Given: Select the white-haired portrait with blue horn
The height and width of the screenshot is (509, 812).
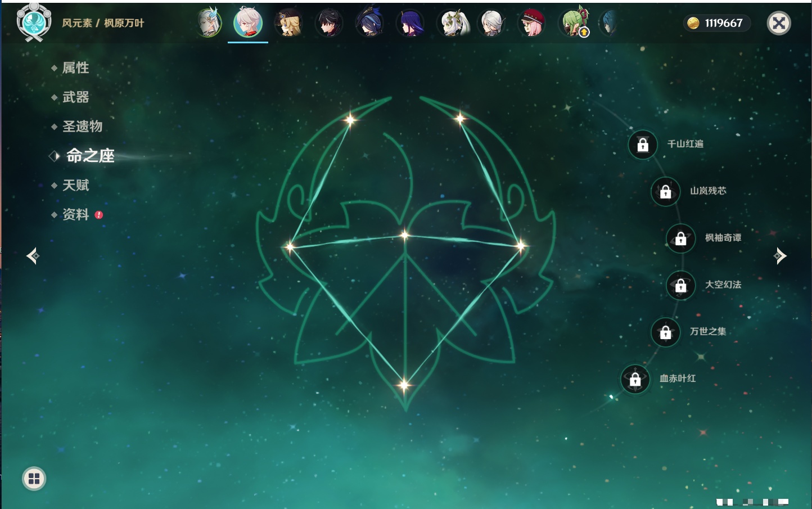Looking at the screenshot, I should click(209, 23).
